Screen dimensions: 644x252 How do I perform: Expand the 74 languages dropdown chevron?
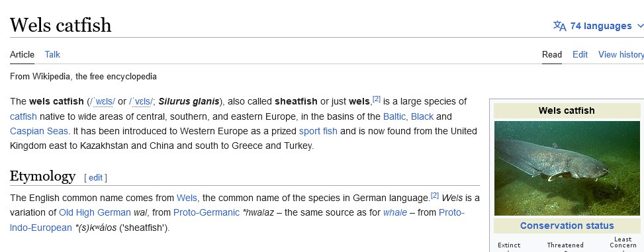(640, 26)
